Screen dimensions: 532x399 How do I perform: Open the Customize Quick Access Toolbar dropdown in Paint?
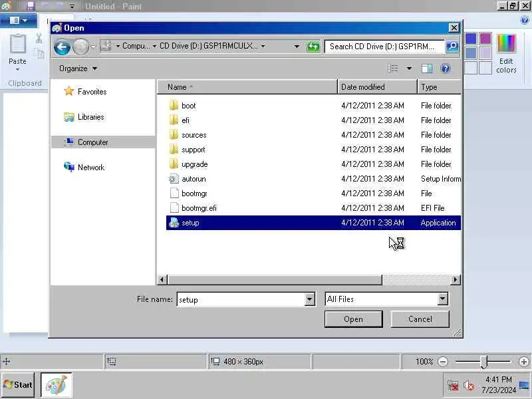coord(72,6)
